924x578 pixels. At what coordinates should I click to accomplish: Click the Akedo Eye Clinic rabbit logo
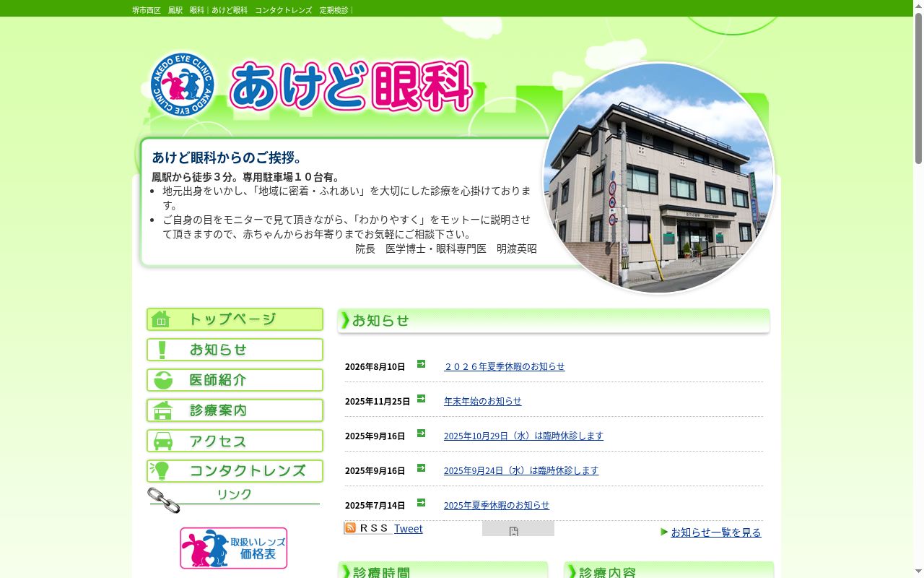point(183,85)
